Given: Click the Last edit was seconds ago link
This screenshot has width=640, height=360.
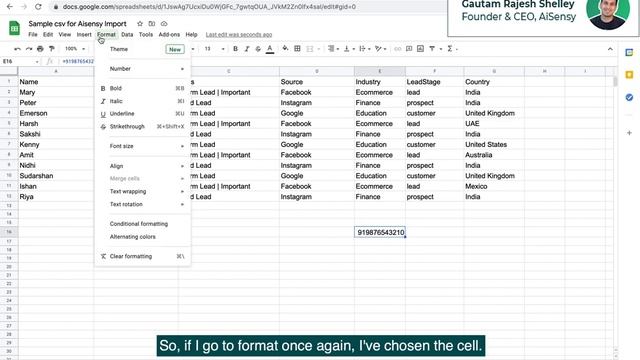Looking at the screenshot, I should point(239,35).
